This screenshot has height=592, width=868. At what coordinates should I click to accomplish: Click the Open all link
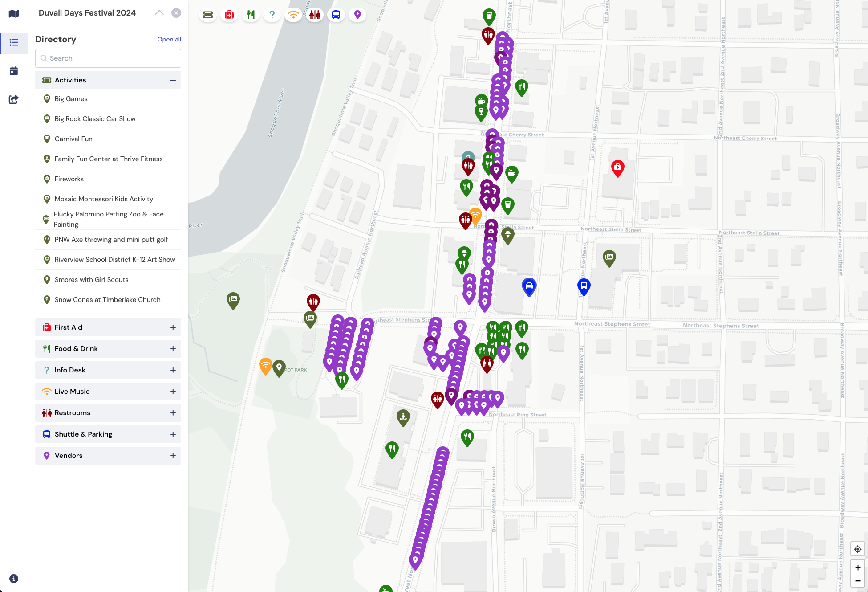pos(169,39)
